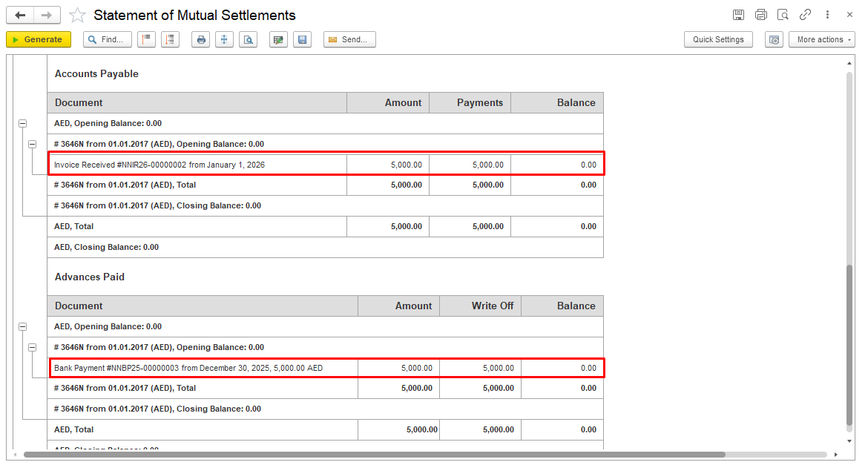Screen dimensions: 868x465
Task: Save using title bar diskette icon
Action: click(738, 15)
